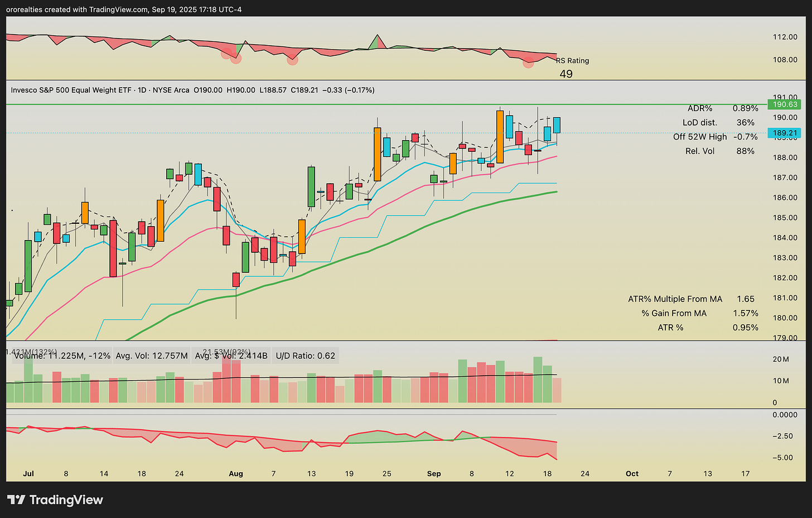
Task: Click the ATR % value 0.95%
Action: click(746, 328)
